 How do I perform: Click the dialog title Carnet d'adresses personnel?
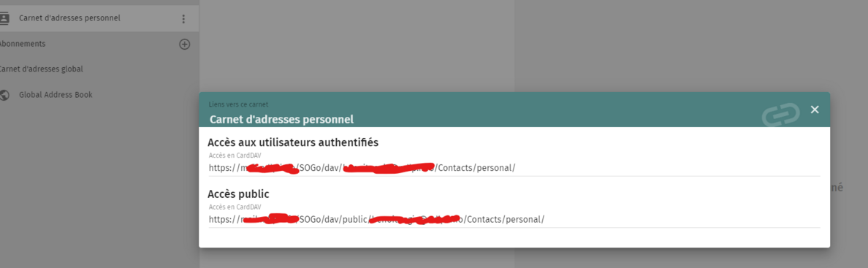281,119
